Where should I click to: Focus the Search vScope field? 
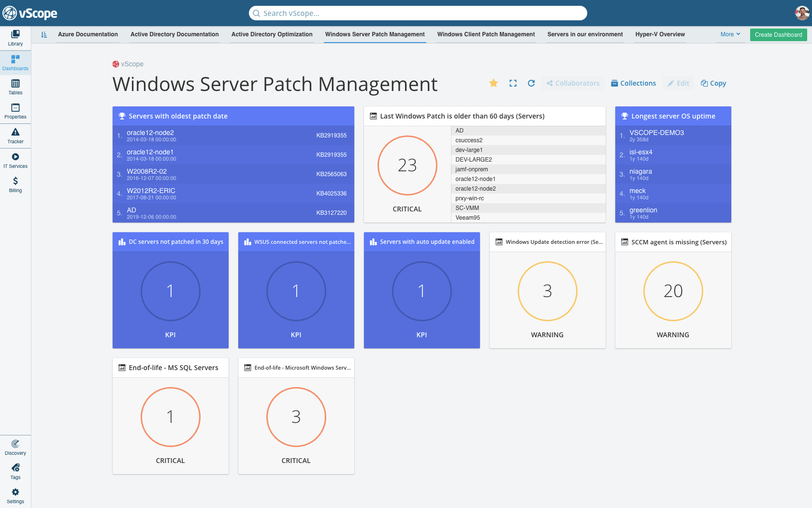coord(418,13)
